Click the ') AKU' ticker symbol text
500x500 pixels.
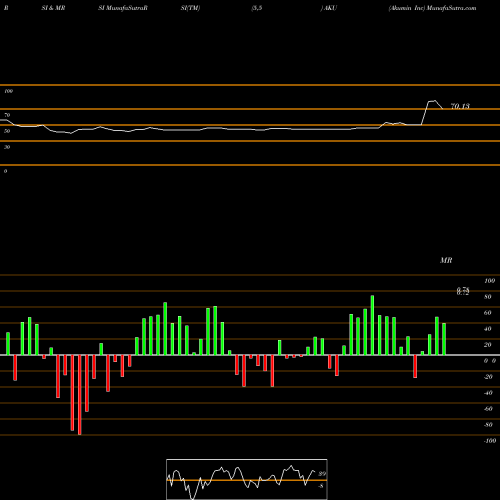point(329,8)
